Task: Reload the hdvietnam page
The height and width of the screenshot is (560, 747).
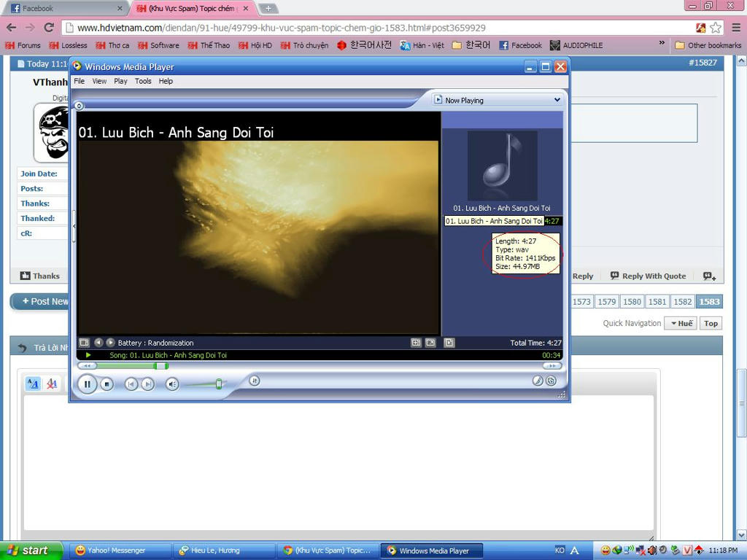Action: 49,28
